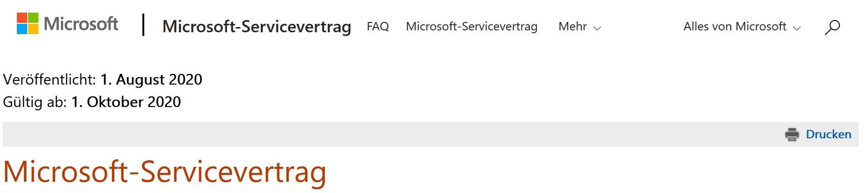This screenshot has width=868, height=193.
Task: Click the chevron arrow next to Mehr
Action: (x=597, y=29)
